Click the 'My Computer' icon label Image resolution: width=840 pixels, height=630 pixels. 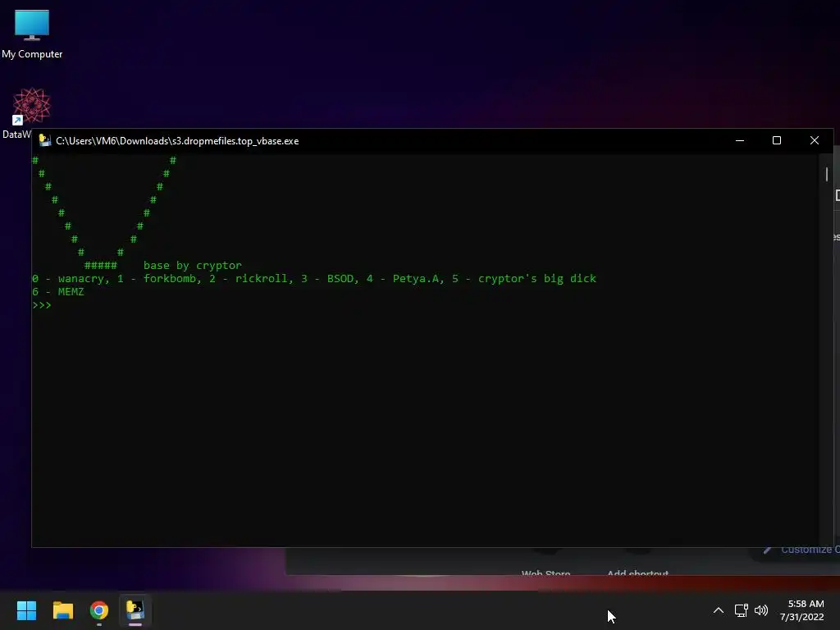(32, 54)
